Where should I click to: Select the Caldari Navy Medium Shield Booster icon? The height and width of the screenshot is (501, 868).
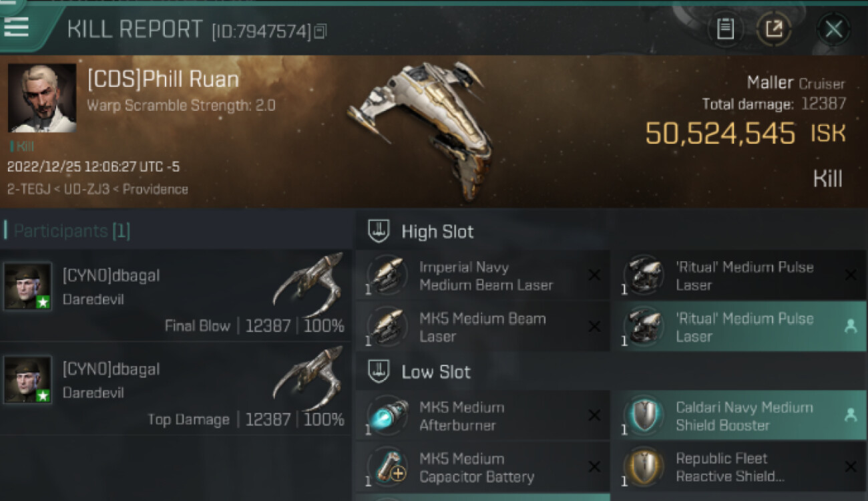pos(644,415)
